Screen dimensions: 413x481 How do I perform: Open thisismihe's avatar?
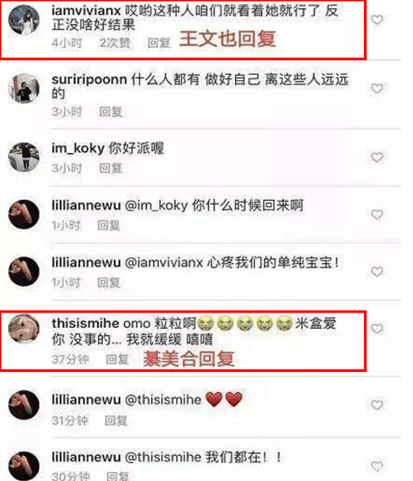point(24,329)
